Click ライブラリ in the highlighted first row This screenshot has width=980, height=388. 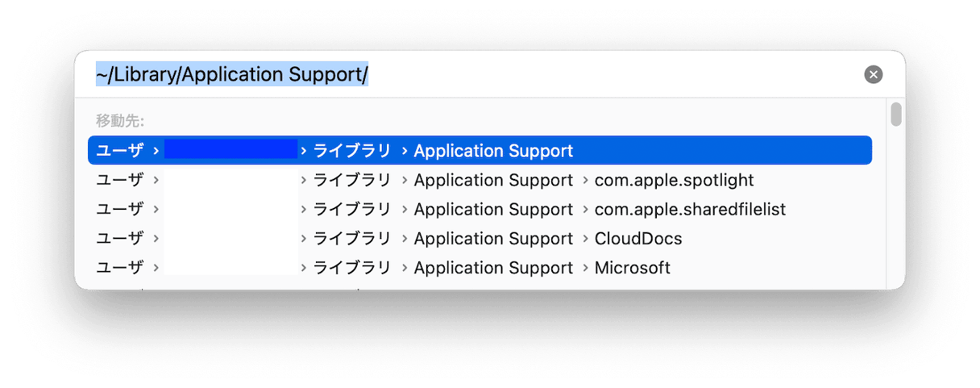coord(351,151)
